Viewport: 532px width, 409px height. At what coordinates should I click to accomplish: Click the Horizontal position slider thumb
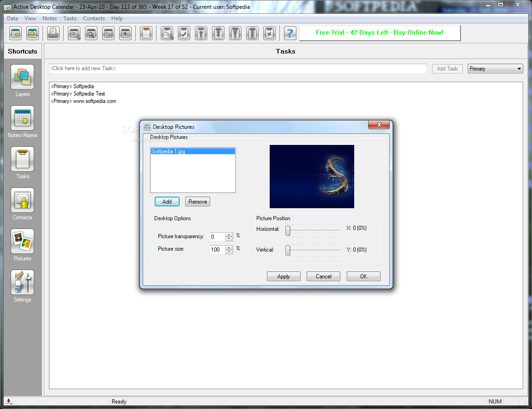click(x=288, y=231)
